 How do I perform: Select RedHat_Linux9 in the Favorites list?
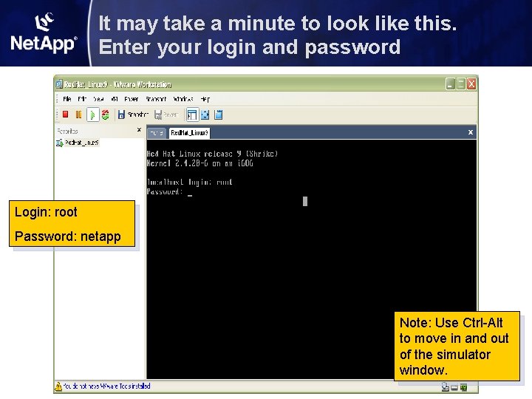[78, 143]
